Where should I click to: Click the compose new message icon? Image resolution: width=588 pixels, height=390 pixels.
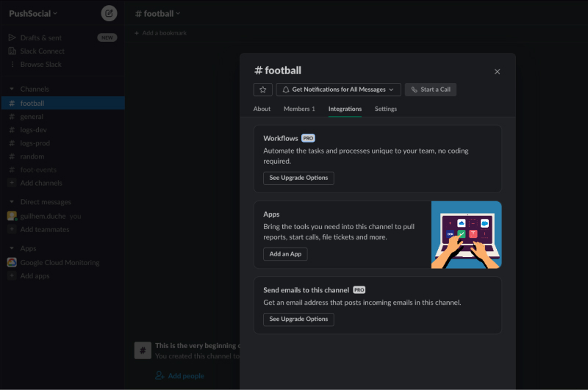point(109,13)
